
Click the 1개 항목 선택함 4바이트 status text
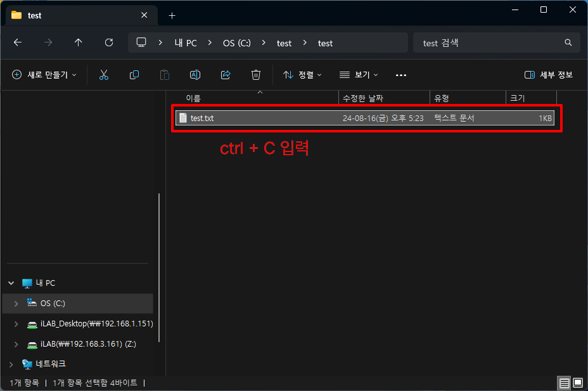[x=95, y=383]
